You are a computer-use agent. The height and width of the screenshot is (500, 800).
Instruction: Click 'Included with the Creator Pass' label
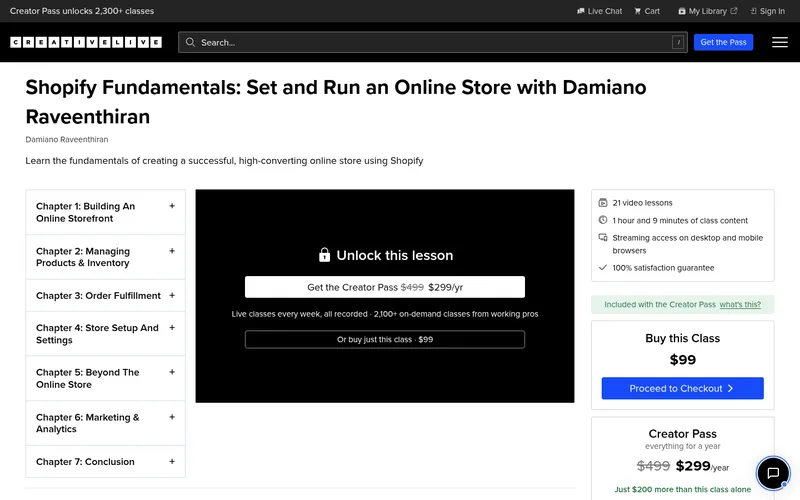[660, 305]
